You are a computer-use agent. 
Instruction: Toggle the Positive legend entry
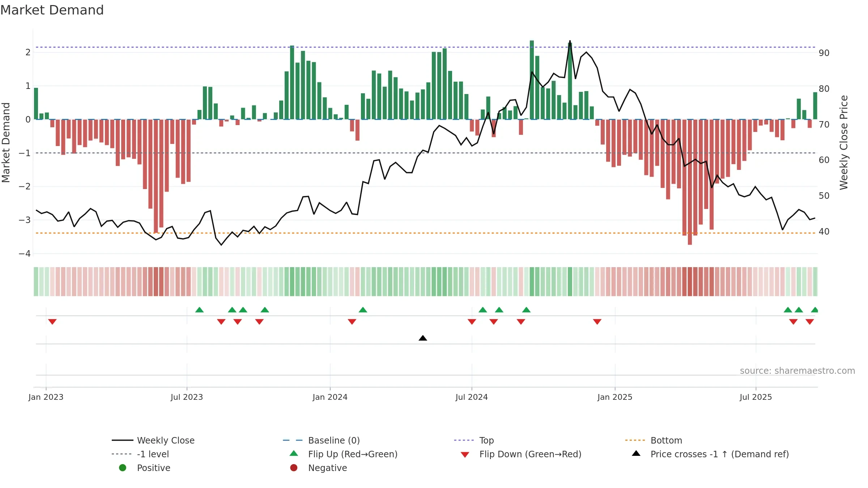point(144,468)
